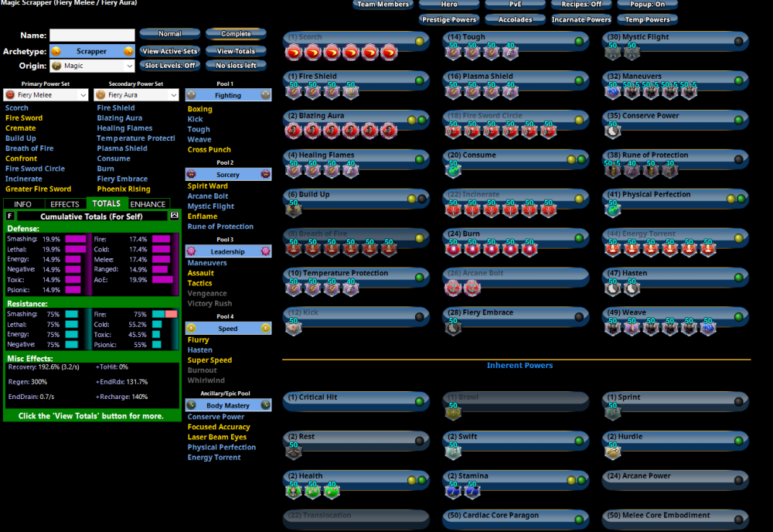Click the first enhancement slot in Scorch
This screenshot has height=532, width=773.
(x=295, y=50)
